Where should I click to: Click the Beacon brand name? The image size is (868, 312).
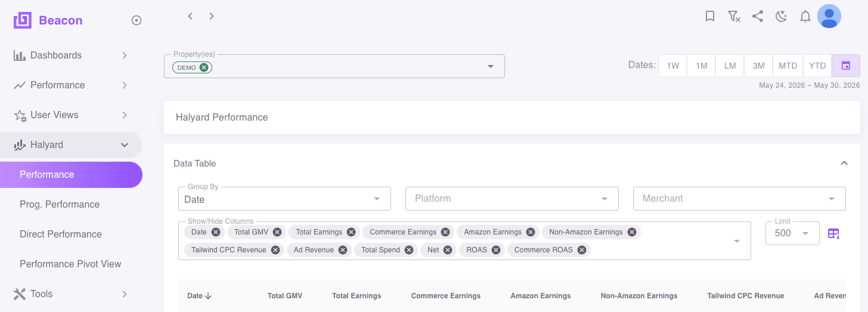tap(61, 20)
